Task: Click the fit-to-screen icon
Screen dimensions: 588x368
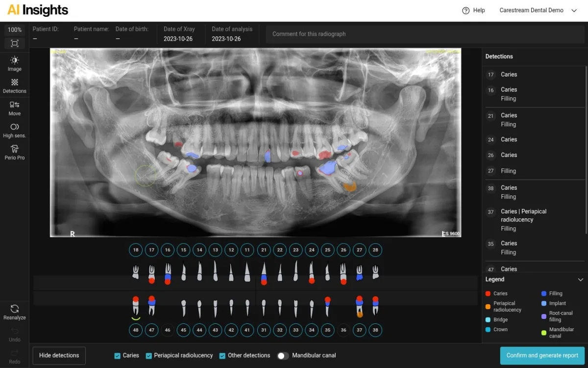Action: 15,43
